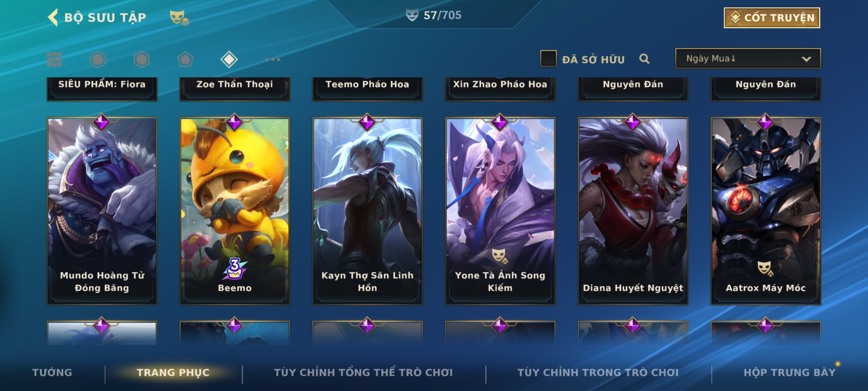Select Mundo Hoàng Tử Đóng Băng card
The width and height of the screenshot is (868, 391).
(102, 211)
